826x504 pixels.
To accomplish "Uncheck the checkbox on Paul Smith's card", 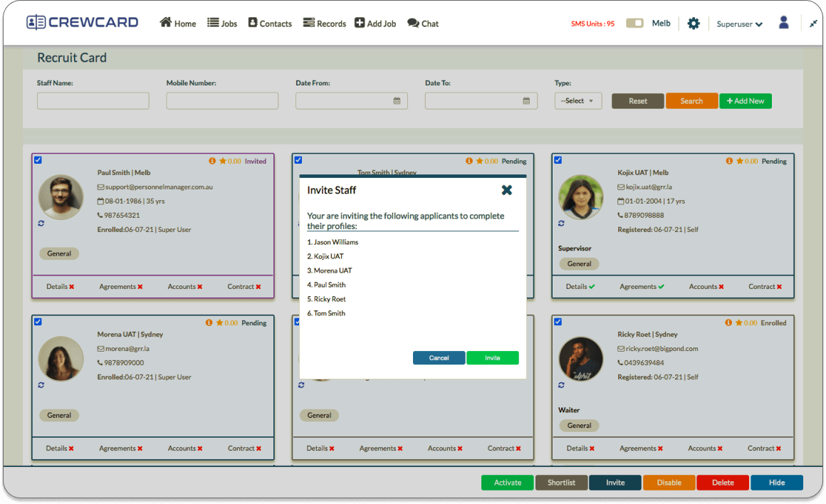I will click(x=38, y=159).
